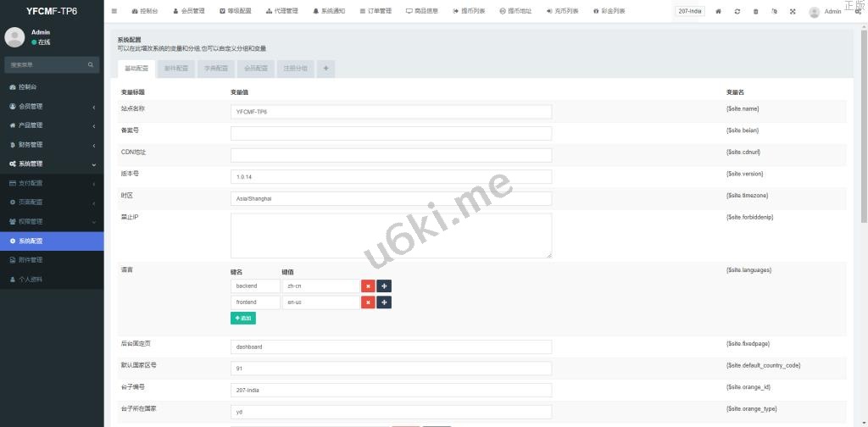The image size is (868, 427).
Task: Open the Admin user menu at top right
Action: pyautogui.click(x=826, y=12)
